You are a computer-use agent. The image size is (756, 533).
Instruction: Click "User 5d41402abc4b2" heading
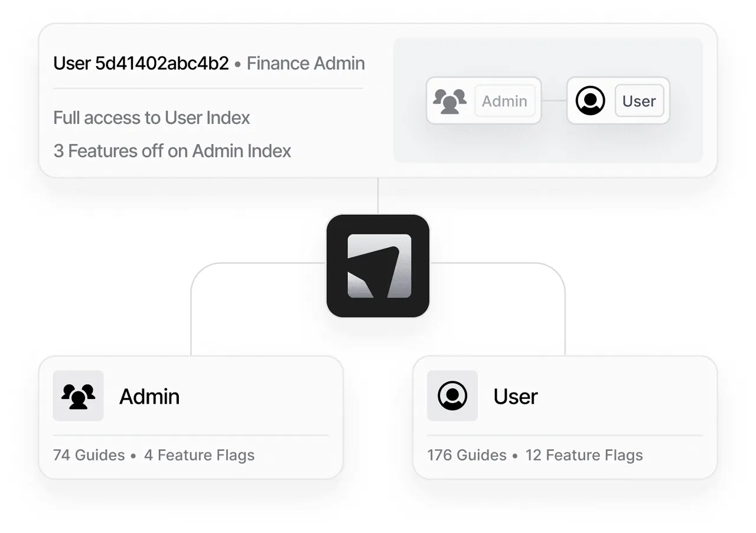click(x=141, y=63)
